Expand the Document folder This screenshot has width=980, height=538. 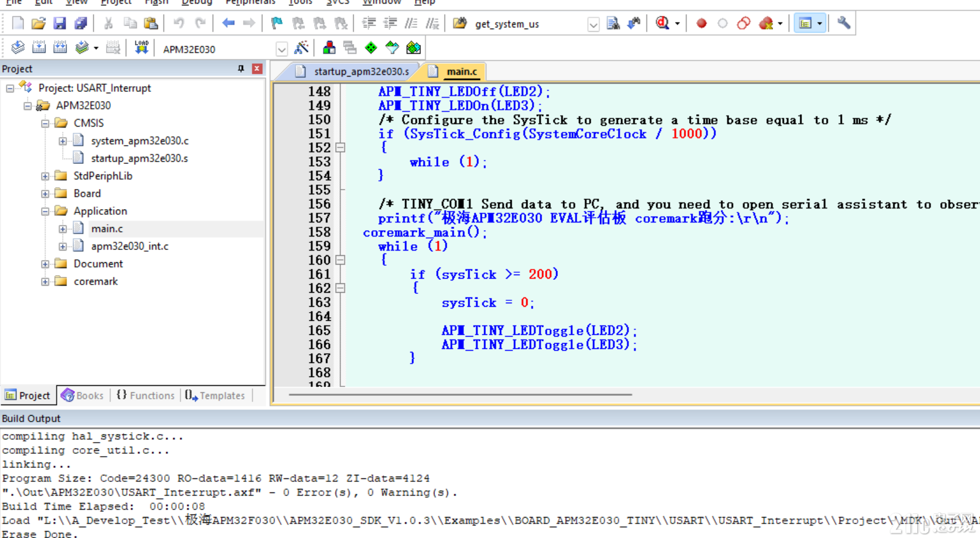tap(45, 264)
